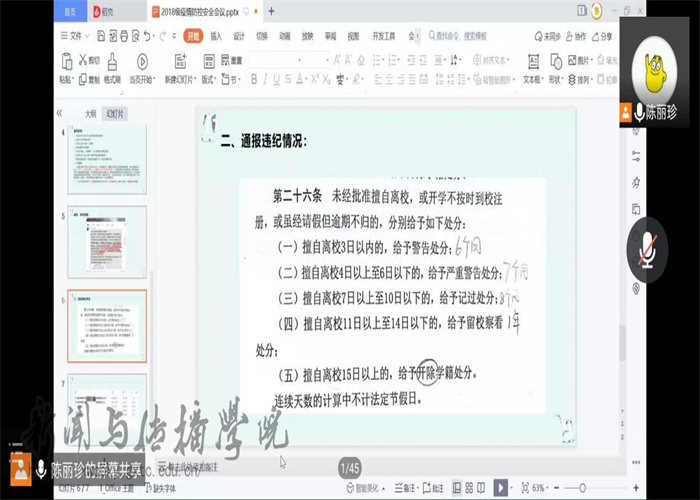This screenshot has width=700, height=500.
Task: Toggle Bold formatting
Action: (254, 79)
